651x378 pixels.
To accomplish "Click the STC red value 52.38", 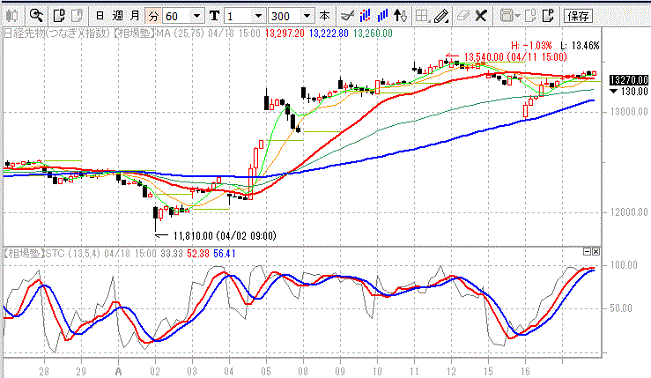I will point(198,253).
